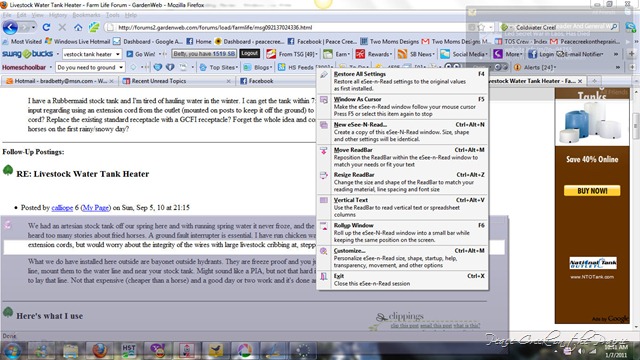640x360 pixels.
Task: Open the Swagbucks search box dropdown
Action: [118, 54]
